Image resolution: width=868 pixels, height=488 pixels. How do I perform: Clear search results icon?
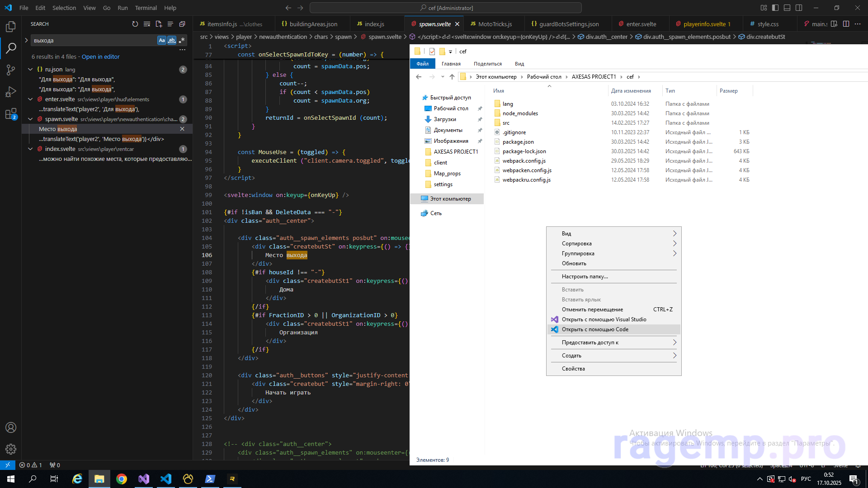click(147, 24)
